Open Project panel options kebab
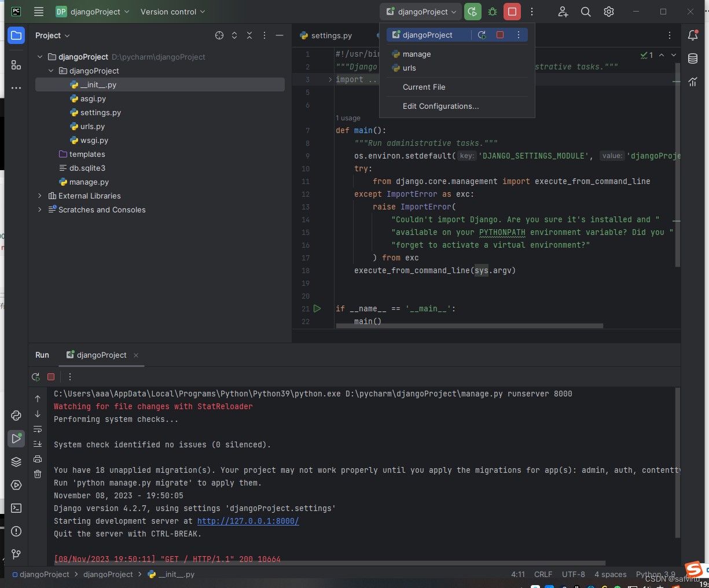 [265, 35]
